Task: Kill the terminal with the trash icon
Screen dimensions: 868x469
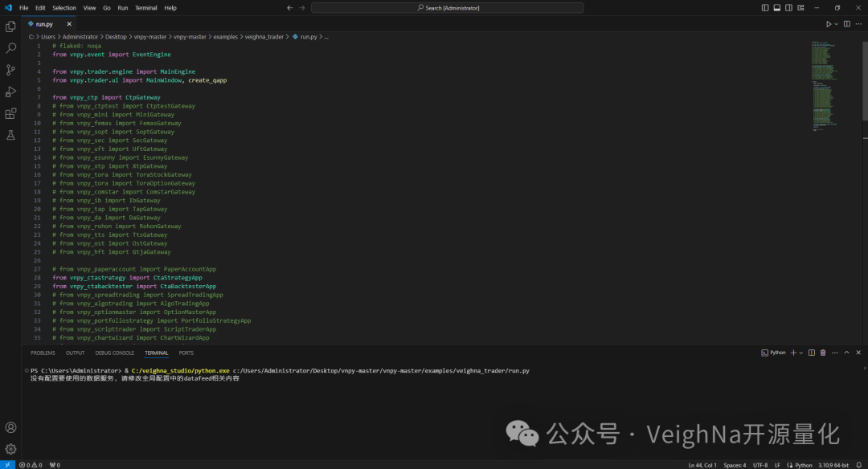Action: 822,353
